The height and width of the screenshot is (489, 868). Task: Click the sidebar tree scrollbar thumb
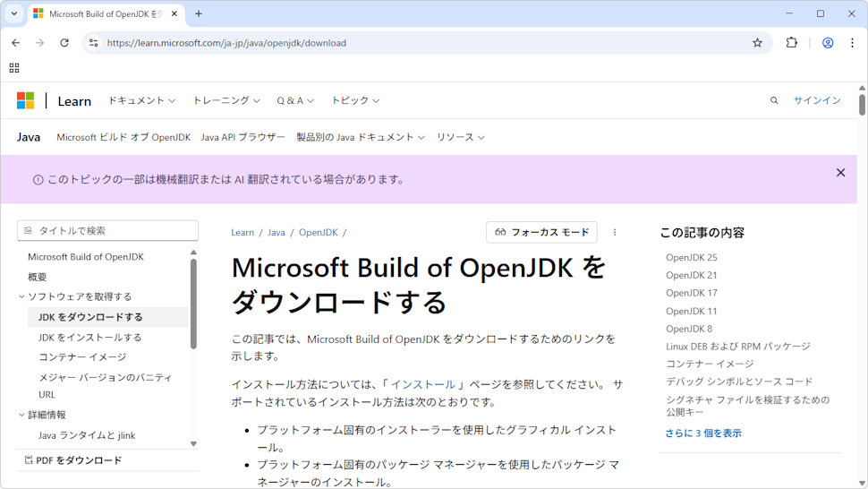194,304
